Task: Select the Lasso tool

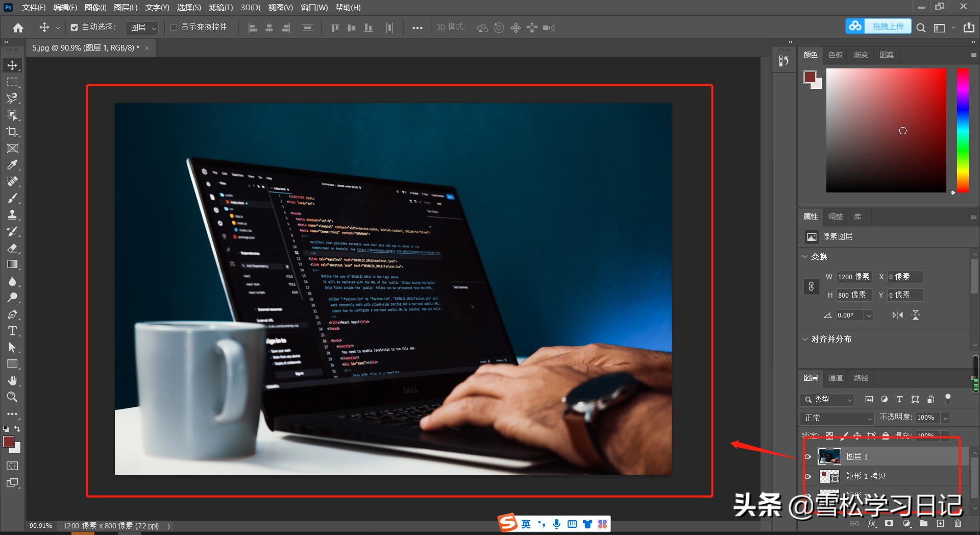Action: tap(12, 98)
